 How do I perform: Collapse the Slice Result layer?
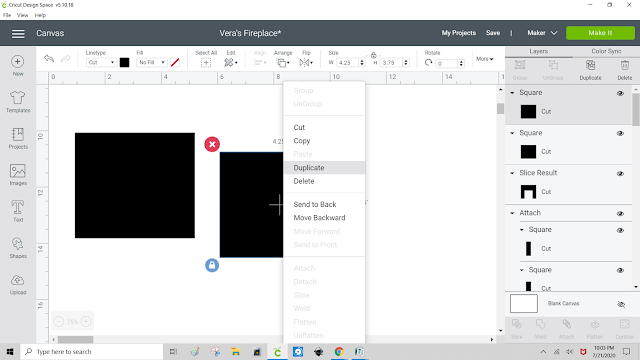[512, 173]
